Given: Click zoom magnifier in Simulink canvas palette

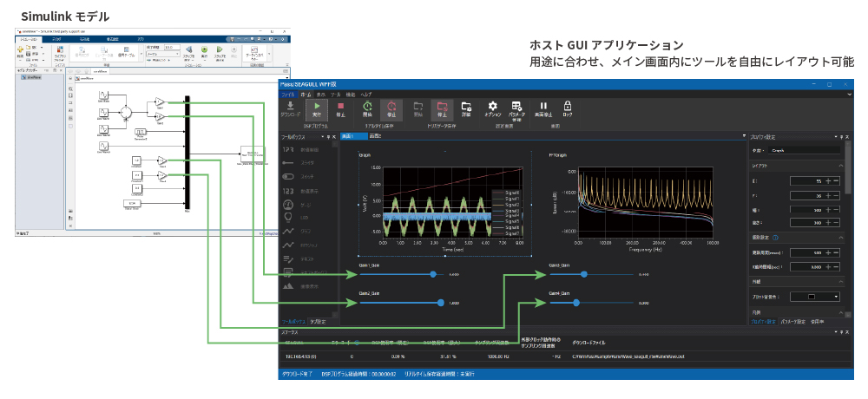Looking at the screenshot, I should tap(70, 88).
